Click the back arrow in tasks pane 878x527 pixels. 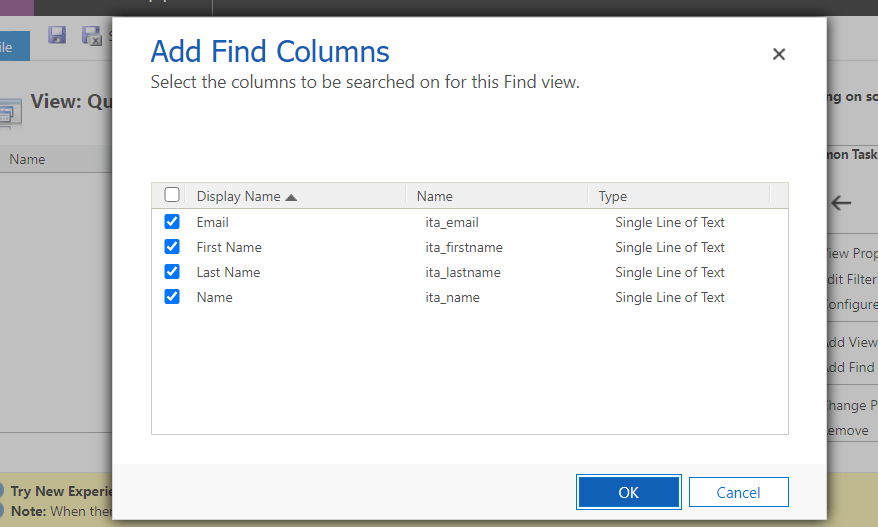[x=841, y=203]
